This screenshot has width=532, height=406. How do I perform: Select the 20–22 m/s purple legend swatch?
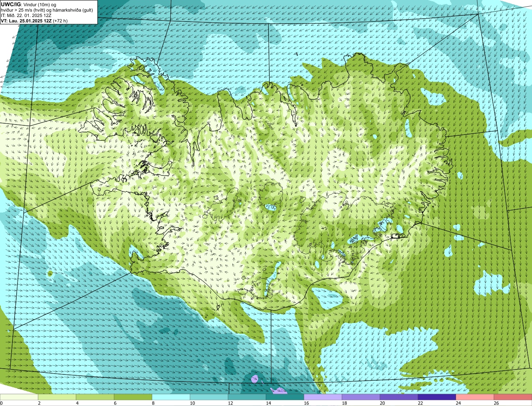[x=399, y=397]
